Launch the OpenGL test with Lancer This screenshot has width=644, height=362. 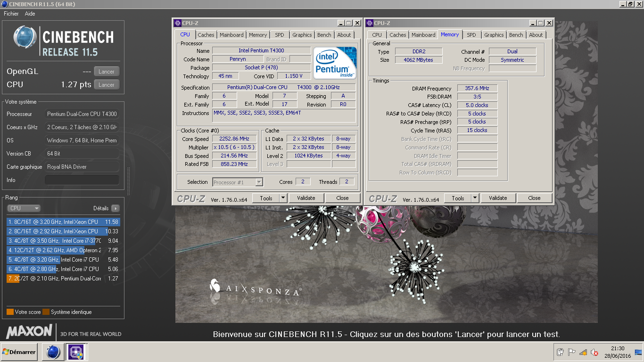pos(107,72)
